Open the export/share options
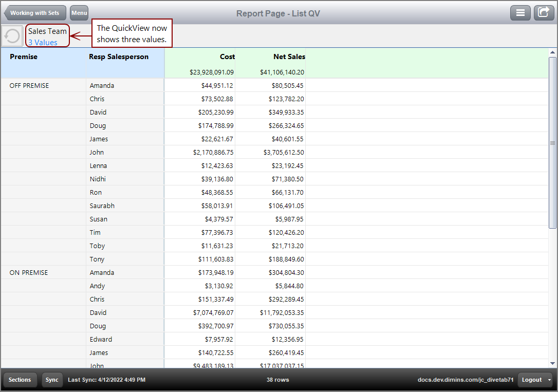The image size is (558, 392). click(x=544, y=12)
